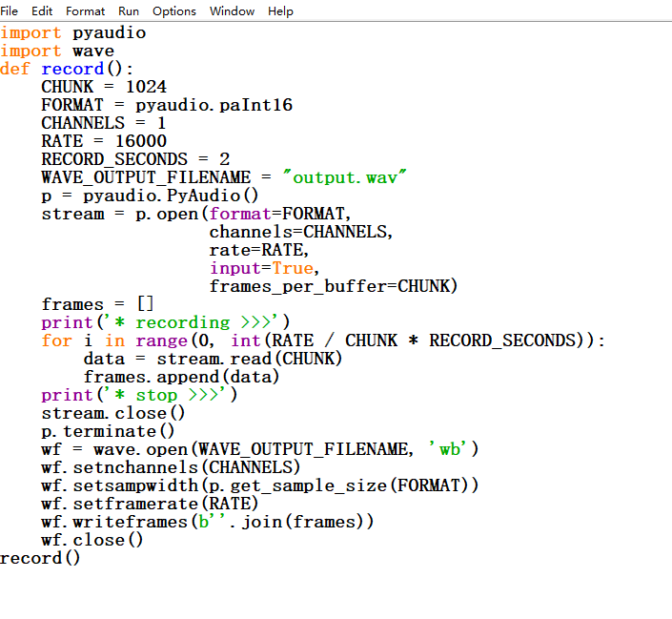The height and width of the screenshot is (619, 672).
Task: Click the 'for i in range' loop line
Action: pyautogui.click(x=323, y=340)
